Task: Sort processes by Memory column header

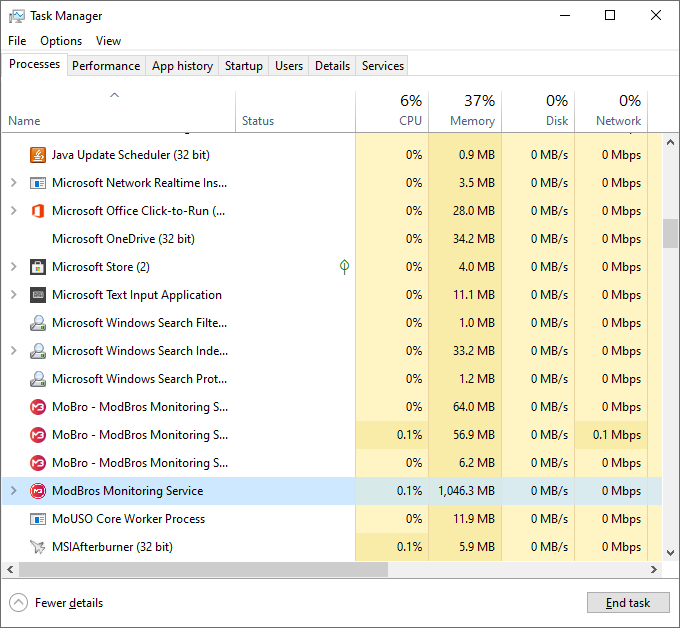Action: 465,111
